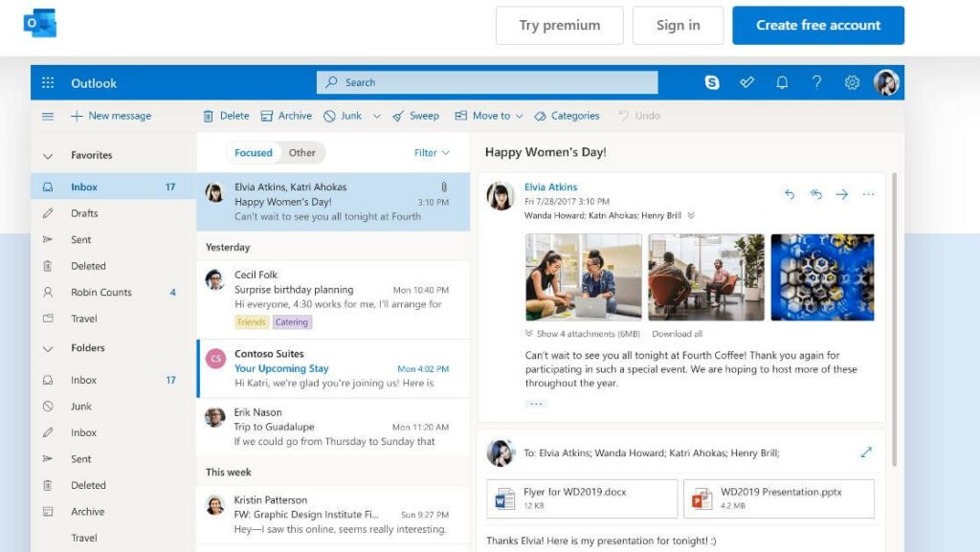Switch to the Other inbox tab
This screenshot has height=552, width=980.
click(302, 152)
